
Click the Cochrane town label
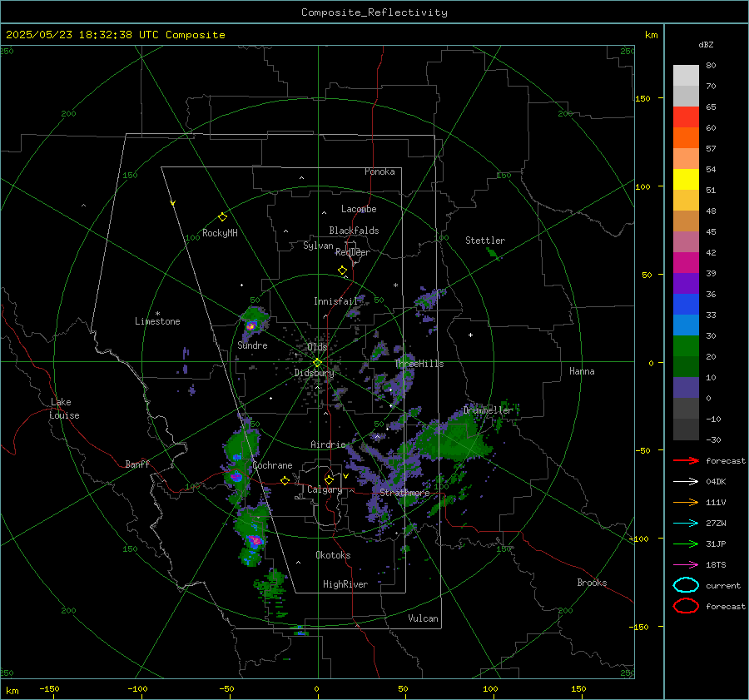click(272, 465)
